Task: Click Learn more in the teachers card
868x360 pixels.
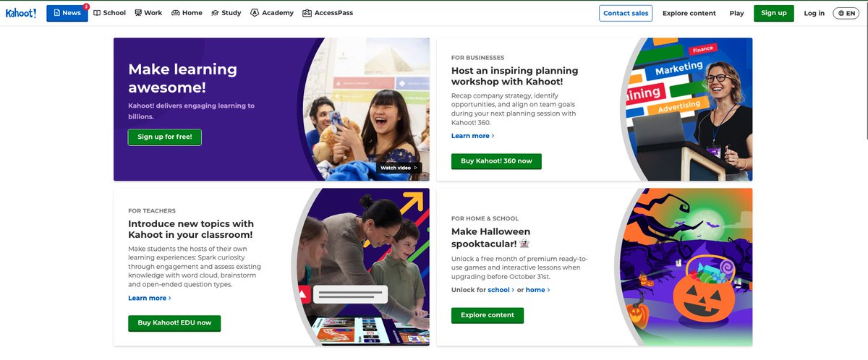Action: coord(150,298)
